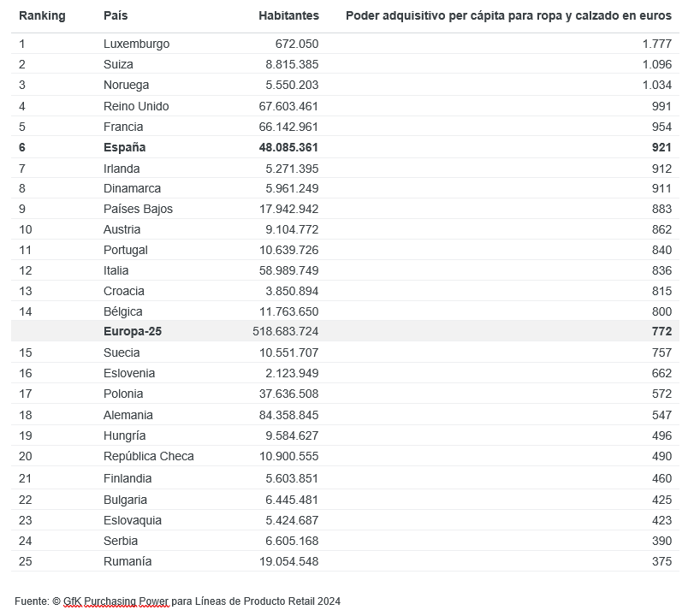The height and width of the screenshot is (616, 700).
Task: Click the País column header
Action: click(116, 15)
